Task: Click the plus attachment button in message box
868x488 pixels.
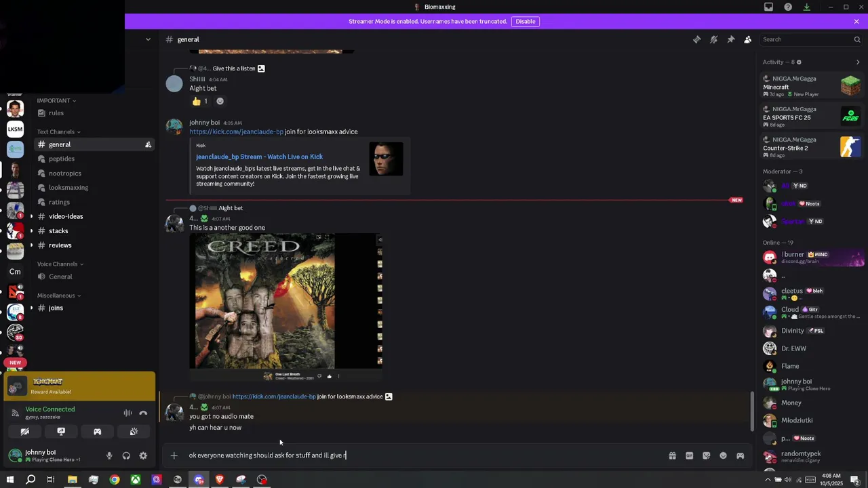Action: (x=174, y=455)
